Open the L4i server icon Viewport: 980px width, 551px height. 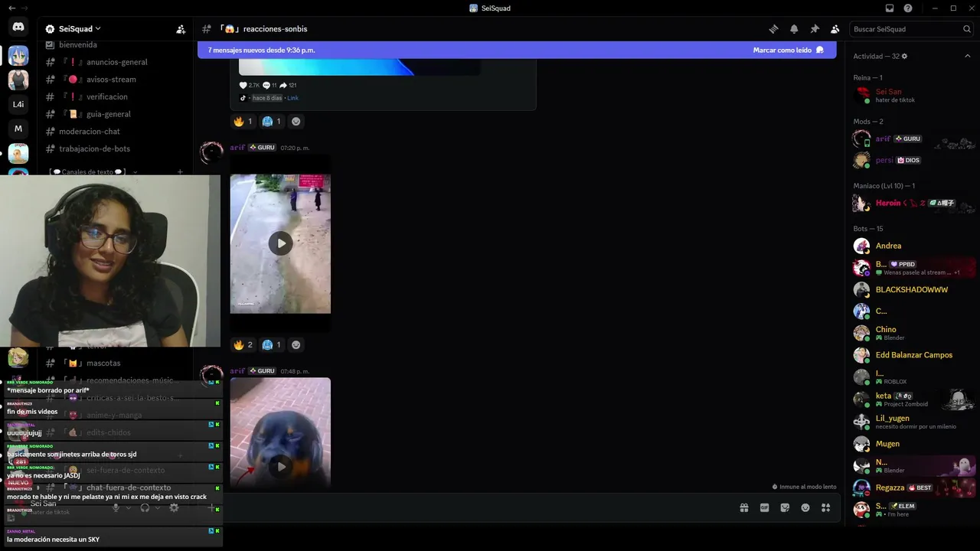click(x=18, y=104)
